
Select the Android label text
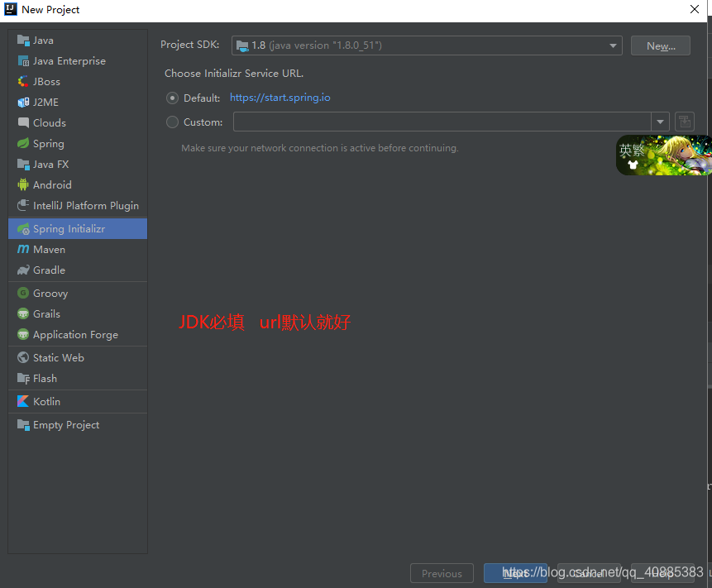pos(52,184)
